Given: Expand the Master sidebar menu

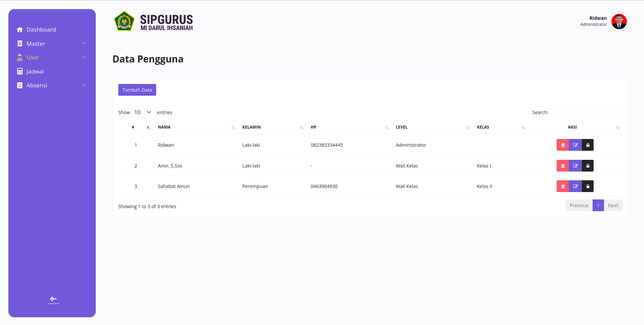Looking at the screenshot, I should point(52,44).
